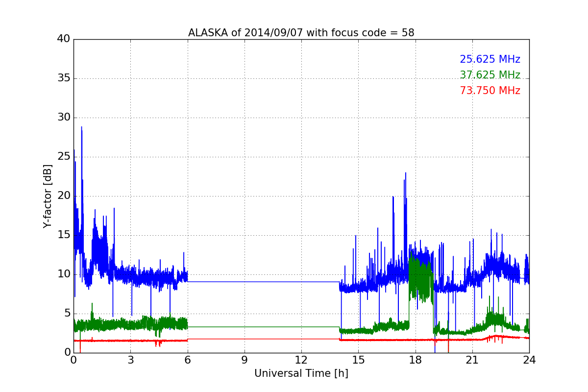This screenshot has height=392, width=588.
Task: Click the 'Universal Time [h]' axis label
Action: [301, 373]
